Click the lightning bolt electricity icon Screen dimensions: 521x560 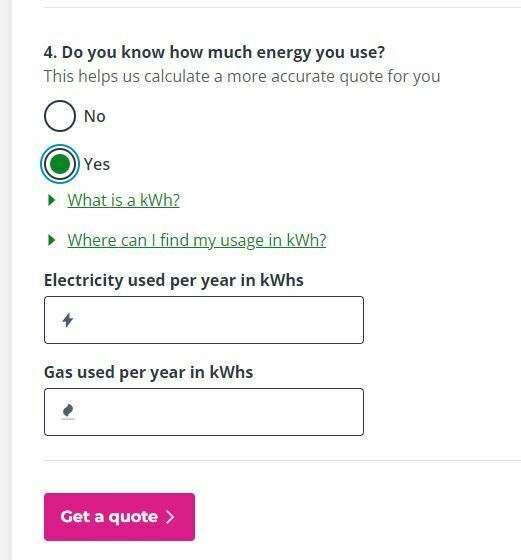68,320
